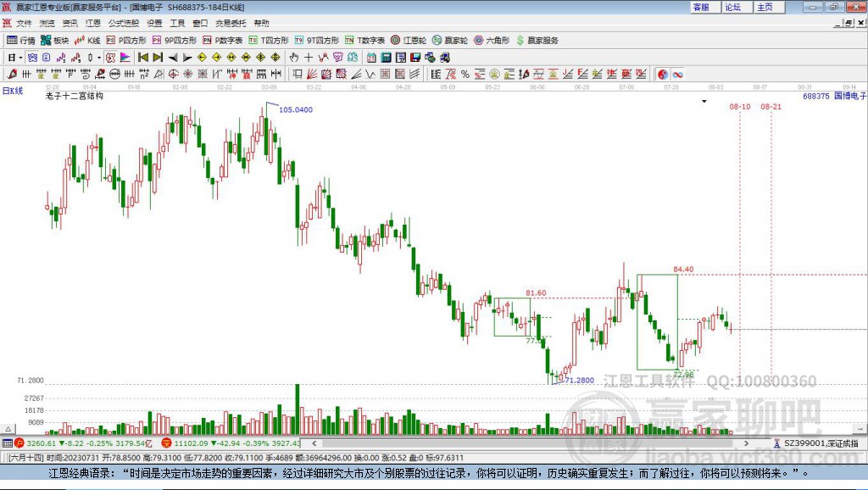Open the 行情 quotes view
This screenshot has height=490, width=868.
tap(21, 41)
